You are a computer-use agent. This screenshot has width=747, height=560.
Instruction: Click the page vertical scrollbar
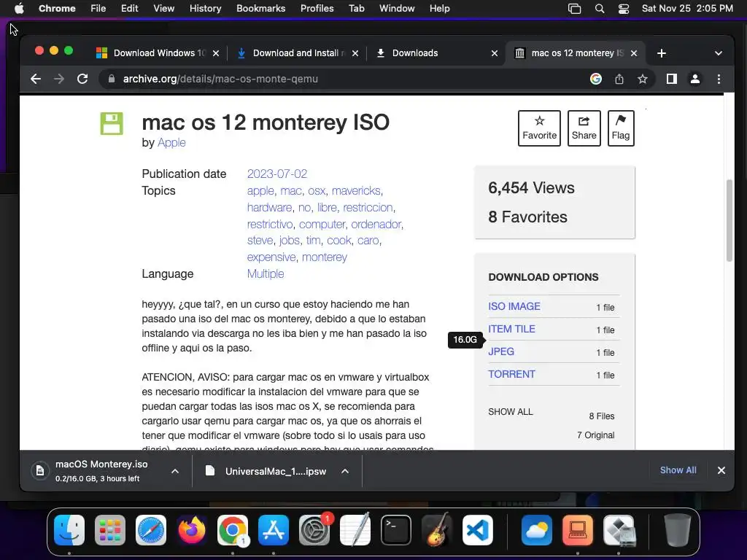click(x=729, y=220)
